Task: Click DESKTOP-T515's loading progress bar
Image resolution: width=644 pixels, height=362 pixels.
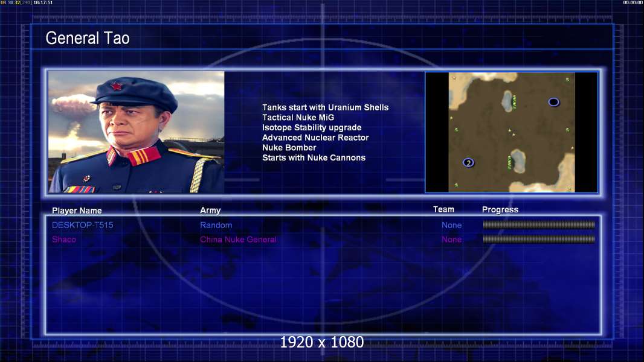Action: click(x=539, y=224)
